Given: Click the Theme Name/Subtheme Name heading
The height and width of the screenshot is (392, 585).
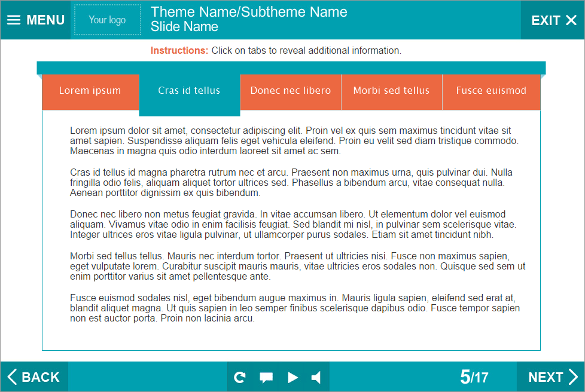Looking at the screenshot, I should pos(249,12).
